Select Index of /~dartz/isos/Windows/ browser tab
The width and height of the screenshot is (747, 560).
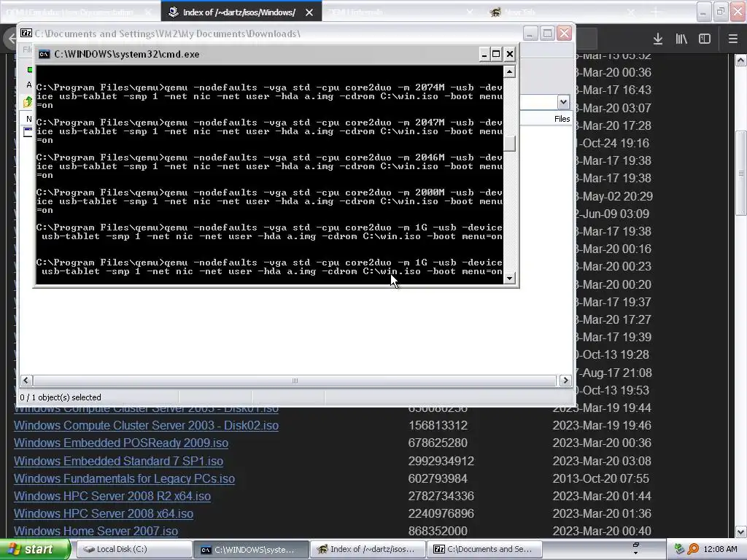coord(239,12)
